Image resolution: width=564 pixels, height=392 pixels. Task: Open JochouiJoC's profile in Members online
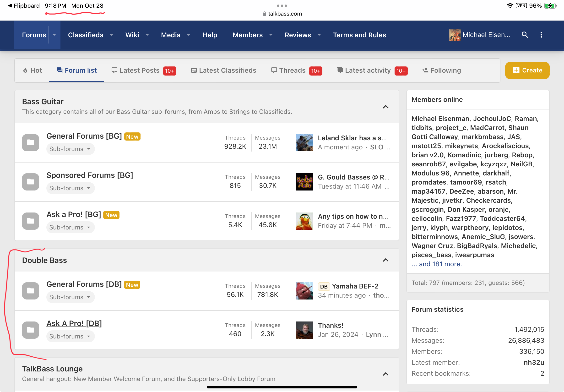coord(492,119)
